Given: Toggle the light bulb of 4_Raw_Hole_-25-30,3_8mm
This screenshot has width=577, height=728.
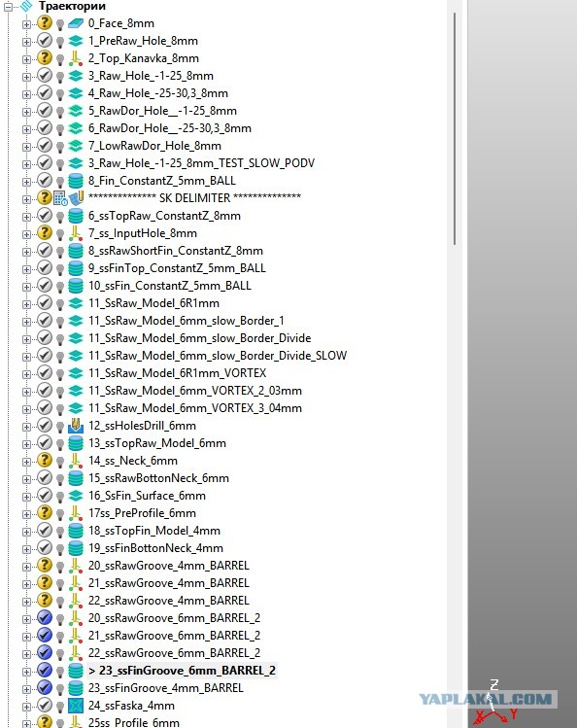Looking at the screenshot, I should [60, 94].
